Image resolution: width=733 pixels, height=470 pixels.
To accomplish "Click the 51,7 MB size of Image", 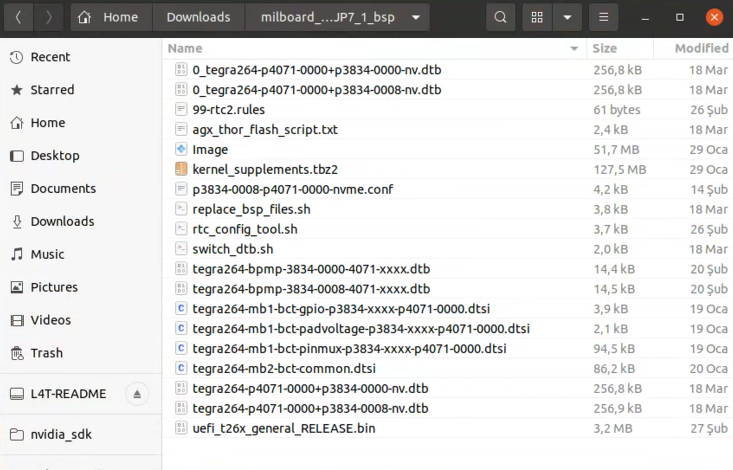I will (x=616, y=150).
